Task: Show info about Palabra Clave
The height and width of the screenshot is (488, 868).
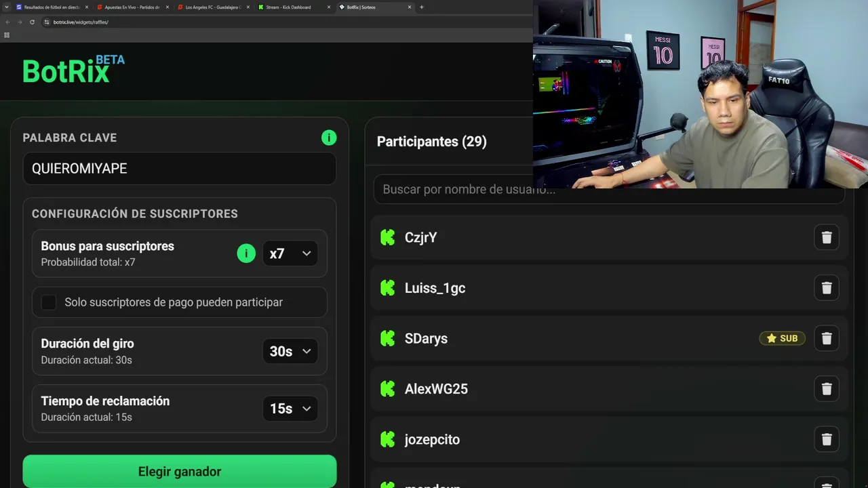Action: coord(329,138)
